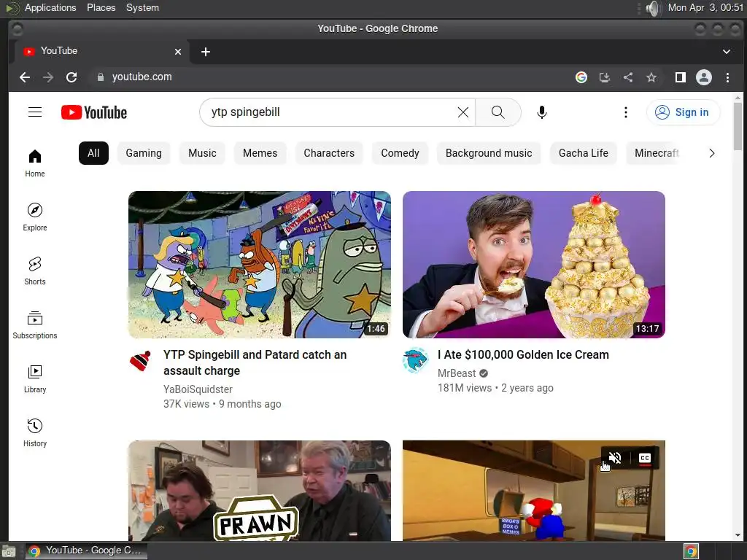Select the Background music filter chip
Screen dimensions: 747x560
point(489,153)
